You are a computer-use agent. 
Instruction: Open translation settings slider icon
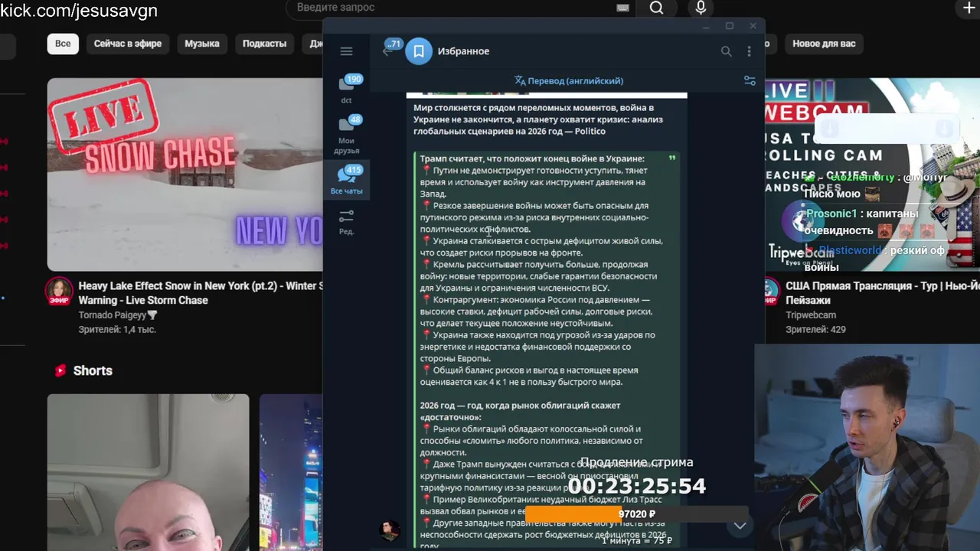coord(750,80)
